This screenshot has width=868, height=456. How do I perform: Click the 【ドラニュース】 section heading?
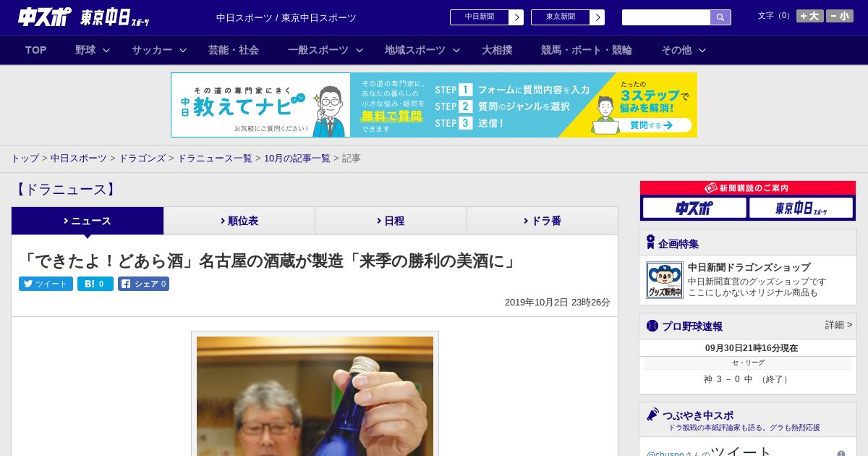click(65, 190)
